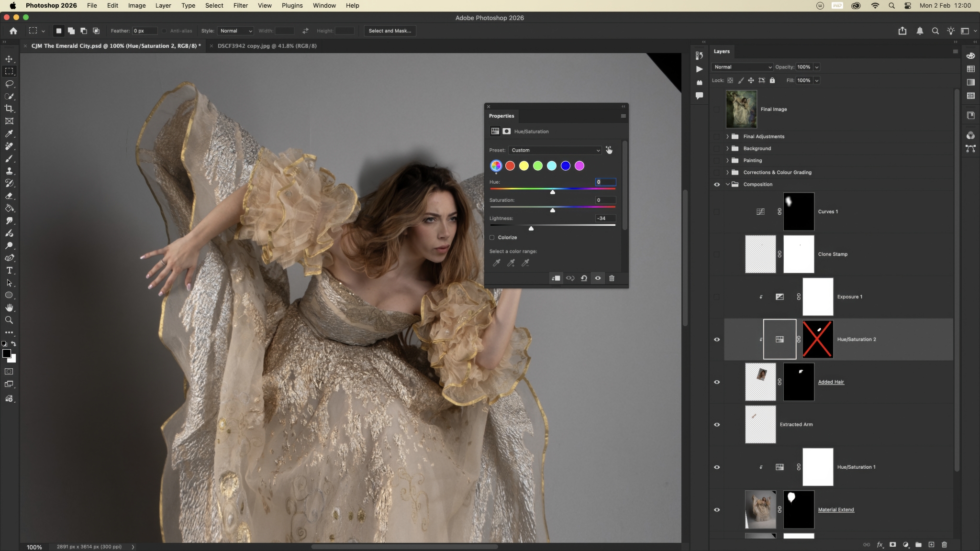Viewport: 980px width, 551px height.
Task: Open the Filter menu
Action: (240, 6)
